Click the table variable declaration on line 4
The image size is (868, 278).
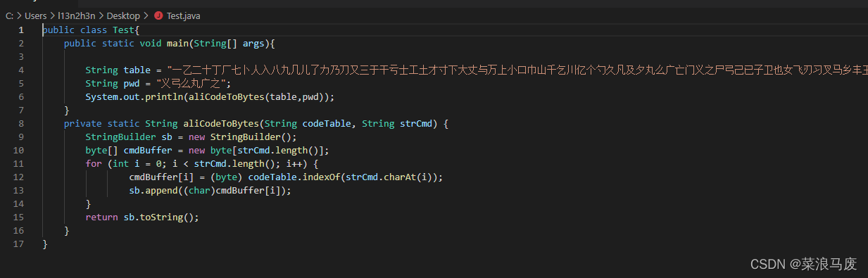(x=137, y=70)
